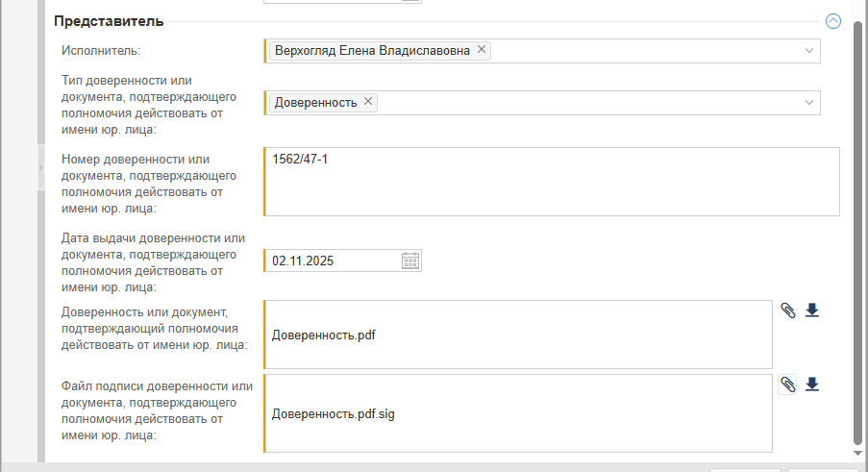Remove the Доверенность tag with the X

(368, 102)
